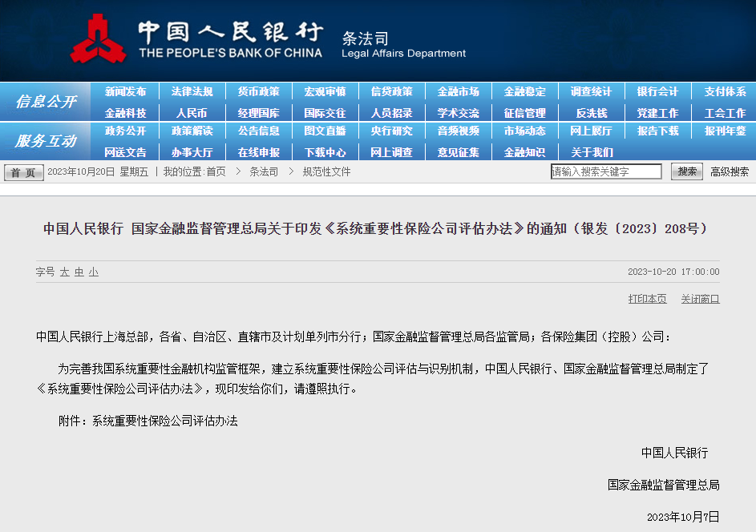Viewport: 756px width, 532px height.
Task: Click the People's Bank of China logo
Action: (98, 38)
